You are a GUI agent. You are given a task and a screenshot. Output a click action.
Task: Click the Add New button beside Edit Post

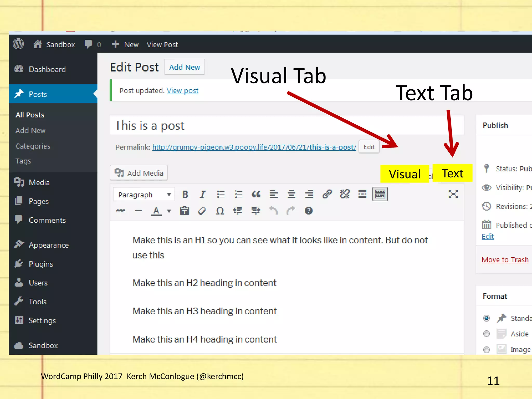(184, 67)
